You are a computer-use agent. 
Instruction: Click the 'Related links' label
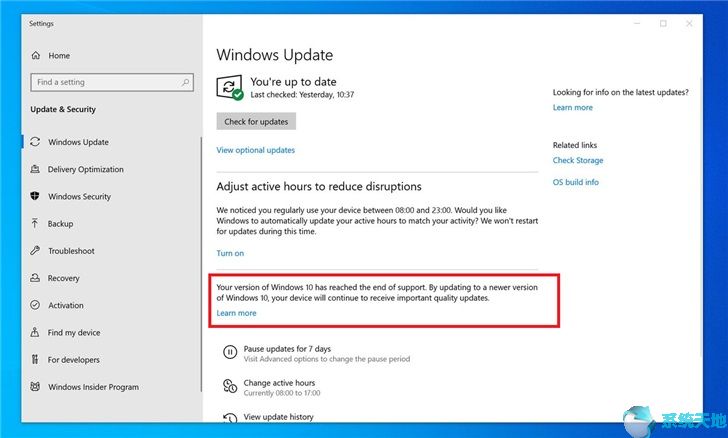pyautogui.click(x=575, y=145)
